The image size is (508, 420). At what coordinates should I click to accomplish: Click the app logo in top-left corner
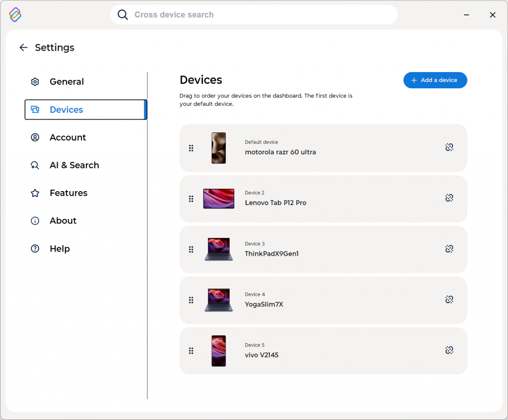pyautogui.click(x=15, y=15)
